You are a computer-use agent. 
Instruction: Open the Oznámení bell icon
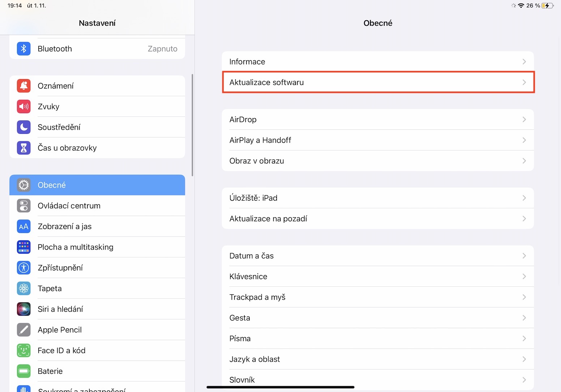[x=23, y=86]
